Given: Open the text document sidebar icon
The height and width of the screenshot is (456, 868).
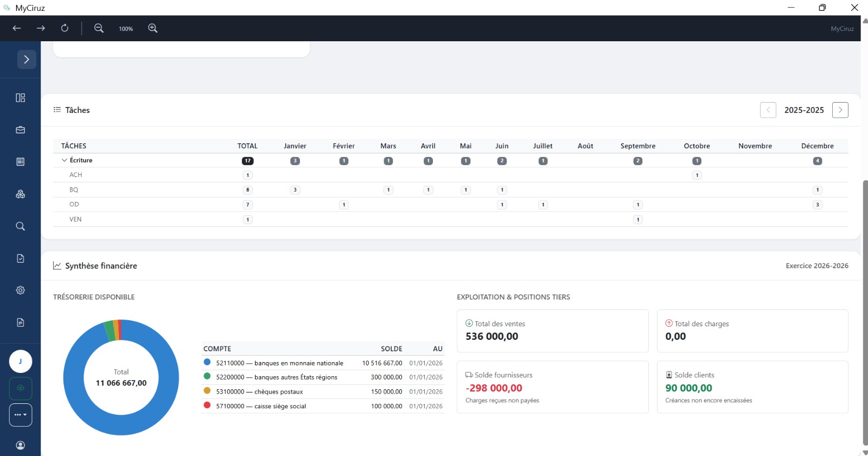Looking at the screenshot, I should [21, 322].
